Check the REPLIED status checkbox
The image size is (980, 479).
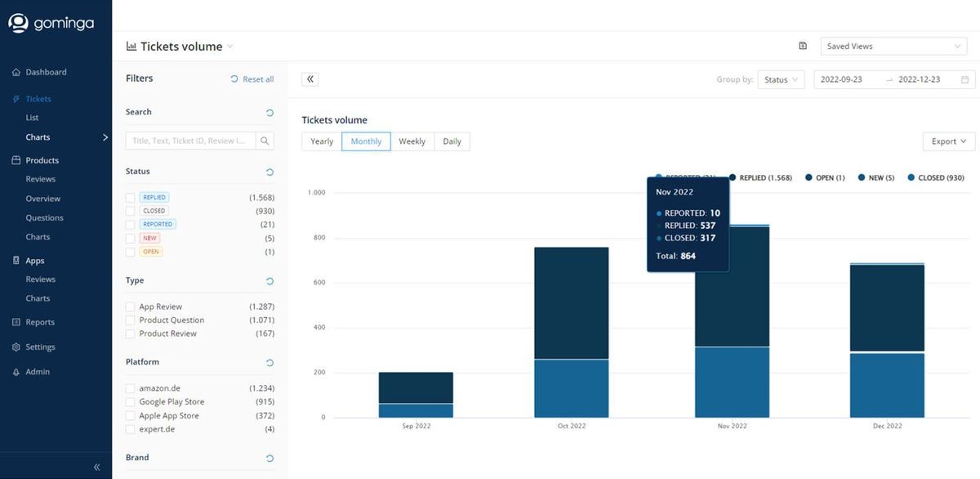click(131, 198)
